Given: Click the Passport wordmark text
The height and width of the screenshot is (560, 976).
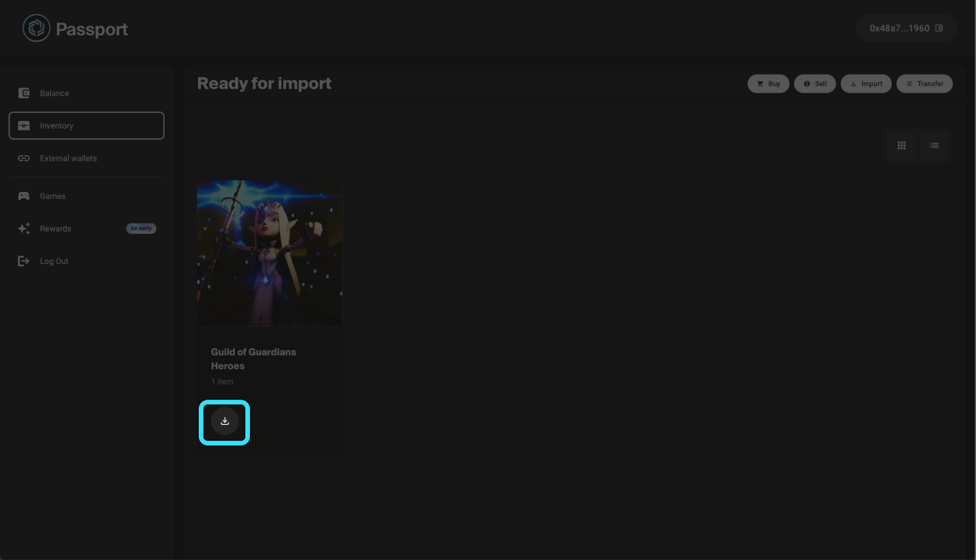Looking at the screenshot, I should click(91, 29).
